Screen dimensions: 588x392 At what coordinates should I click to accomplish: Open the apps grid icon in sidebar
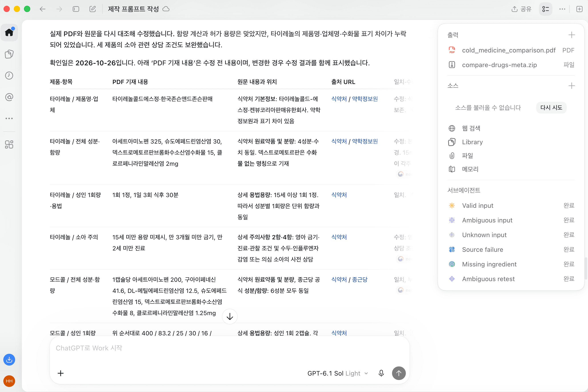coord(9,144)
